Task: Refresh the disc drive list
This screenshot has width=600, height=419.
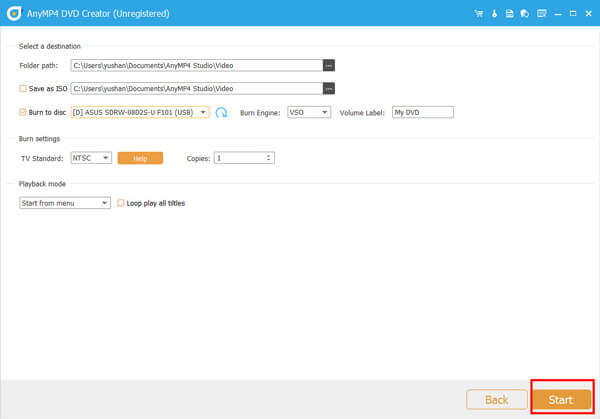Action: 222,112
